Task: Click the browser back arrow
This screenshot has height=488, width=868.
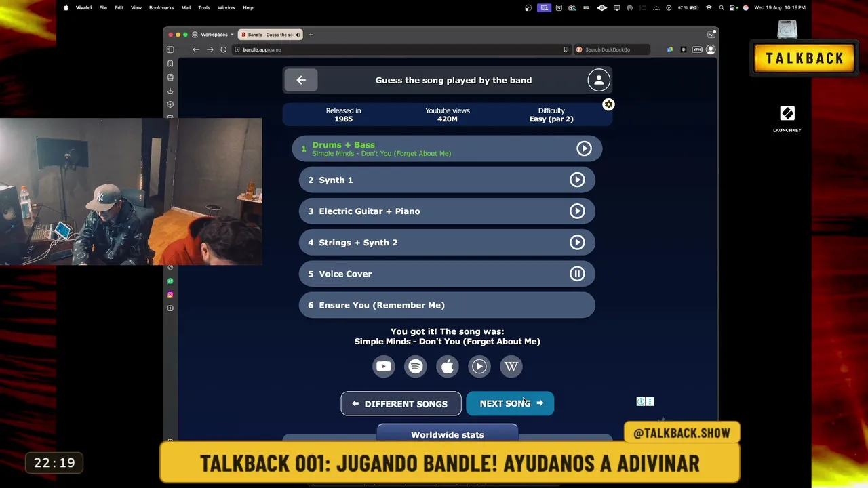Action: [x=196, y=49]
